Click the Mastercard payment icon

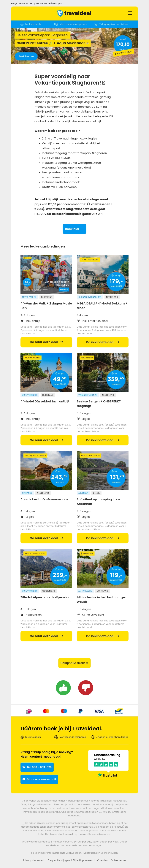[x=46, y=720]
